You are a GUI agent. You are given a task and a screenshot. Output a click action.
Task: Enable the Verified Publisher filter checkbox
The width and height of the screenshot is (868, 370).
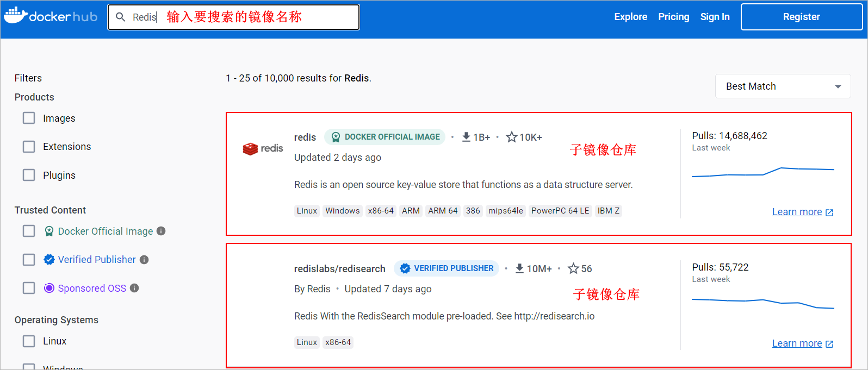(29, 260)
